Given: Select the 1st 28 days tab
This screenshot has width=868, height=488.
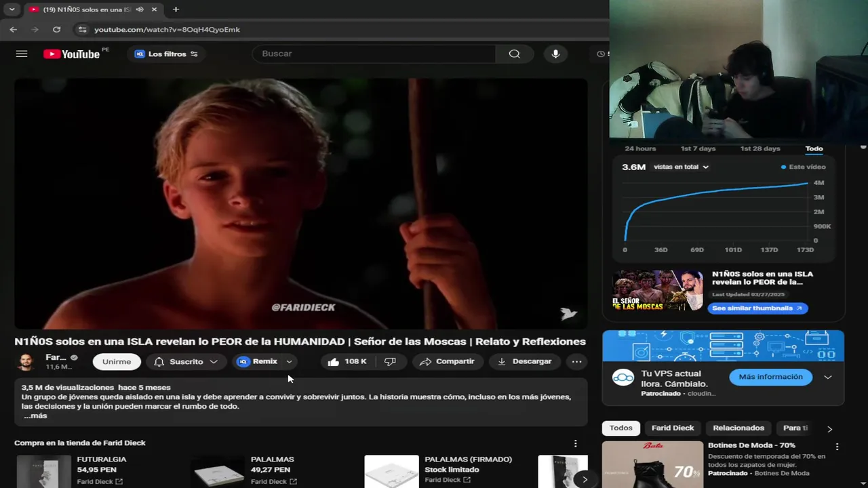Looking at the screenshot, I should pos(760,148).
